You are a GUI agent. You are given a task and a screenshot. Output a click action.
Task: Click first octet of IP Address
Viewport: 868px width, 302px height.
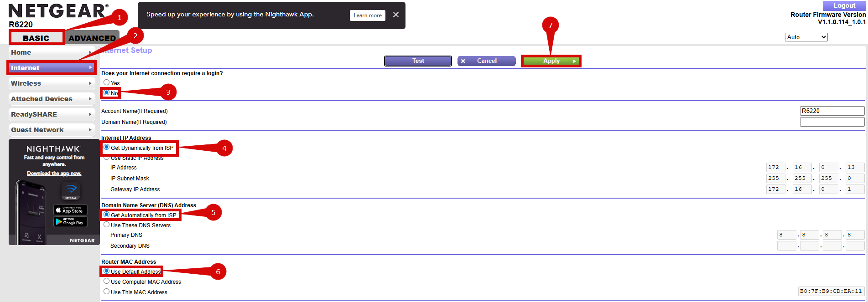tap(775, 167)
